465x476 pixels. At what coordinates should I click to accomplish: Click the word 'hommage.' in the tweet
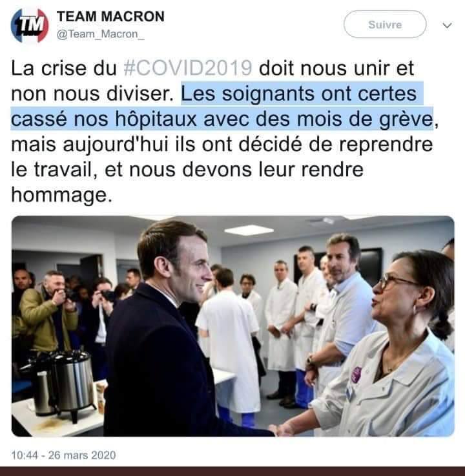[61, 195]
